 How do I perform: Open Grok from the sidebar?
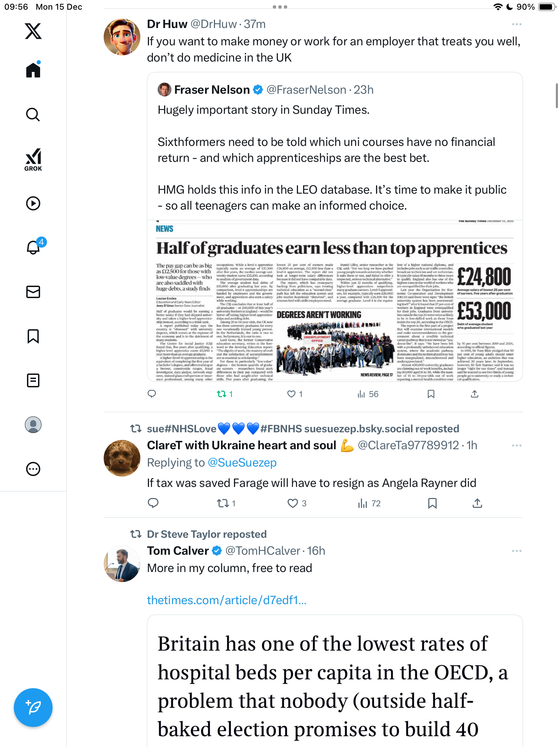[33, 159]
